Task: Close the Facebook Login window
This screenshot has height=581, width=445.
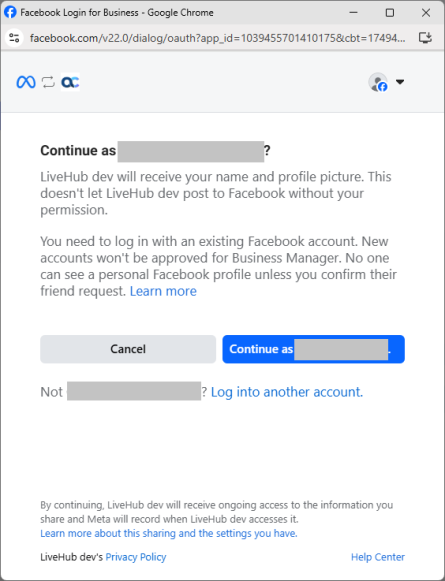Action: click(x=426, y=13)
